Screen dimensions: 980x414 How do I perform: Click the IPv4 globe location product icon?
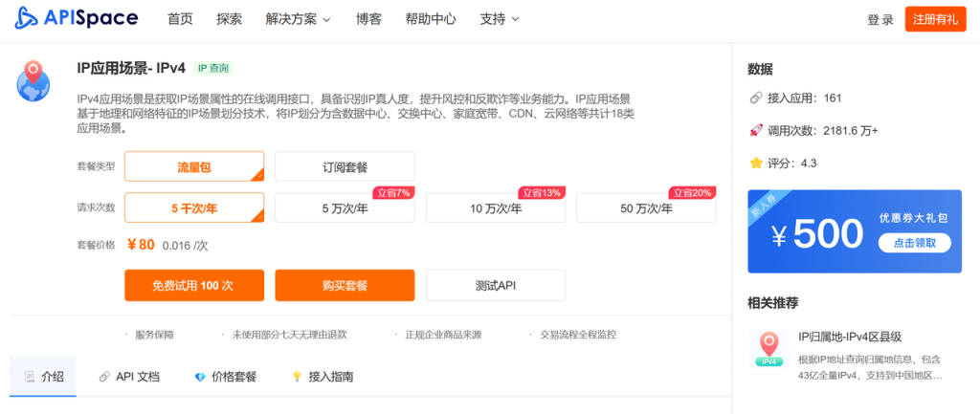[x=33, y=81]
